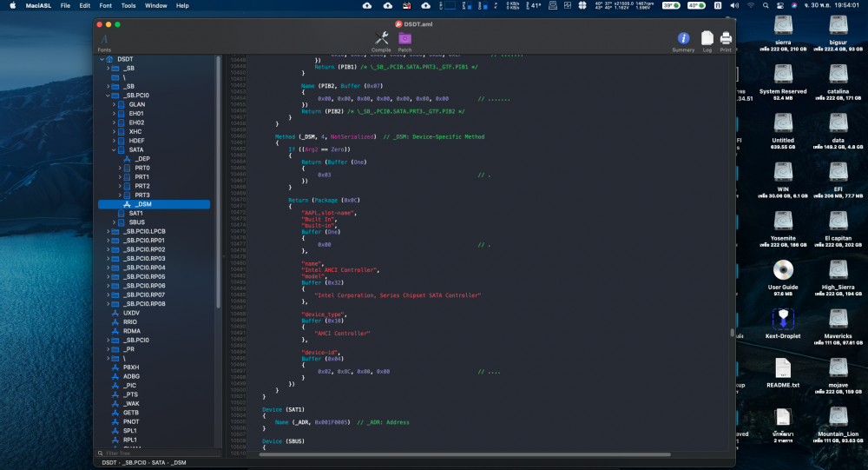Click the tree sidebar vertical scrollbar
The image size is (868, 470).
(x=219, y=182)
